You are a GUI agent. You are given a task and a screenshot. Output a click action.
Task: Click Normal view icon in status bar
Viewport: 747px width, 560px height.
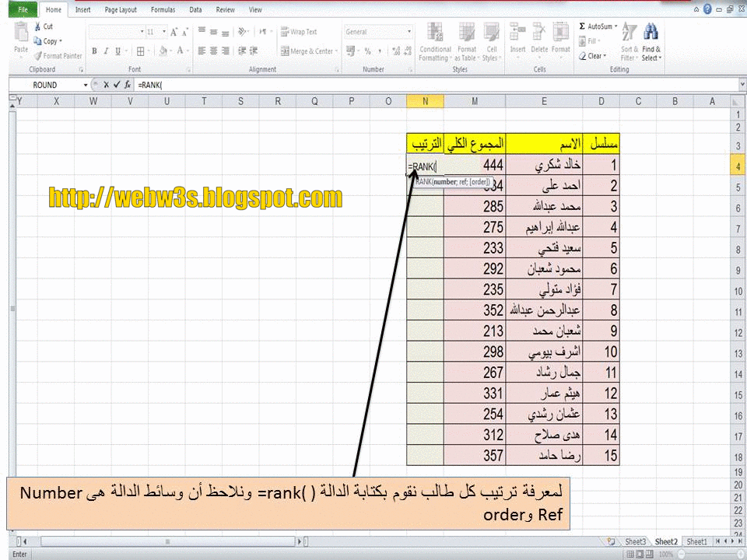630,555
